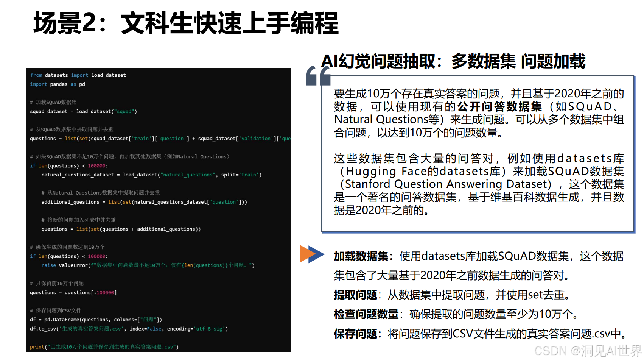644x362 pixels.
Task: Select the "raise ValueError" code line
Action: coord(148,265)
